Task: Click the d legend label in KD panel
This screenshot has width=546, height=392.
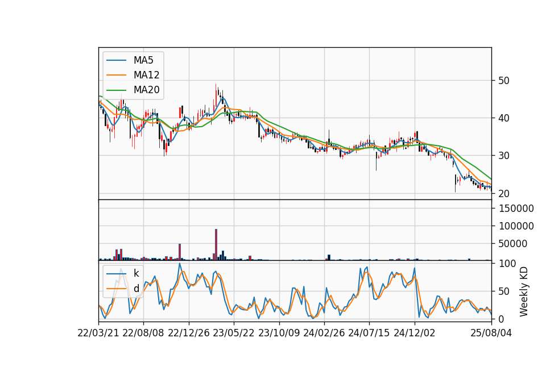Action: [x=136, y=289]
